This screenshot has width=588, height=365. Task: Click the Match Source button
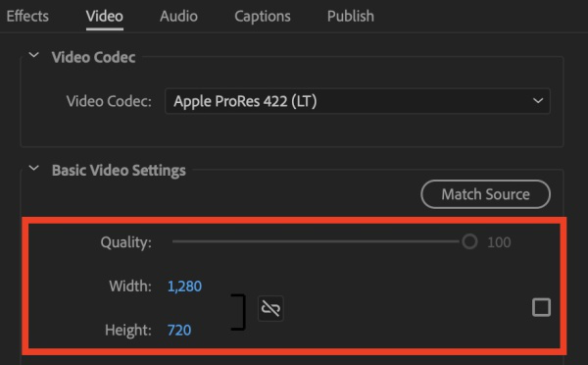click(x=486, y=194)
